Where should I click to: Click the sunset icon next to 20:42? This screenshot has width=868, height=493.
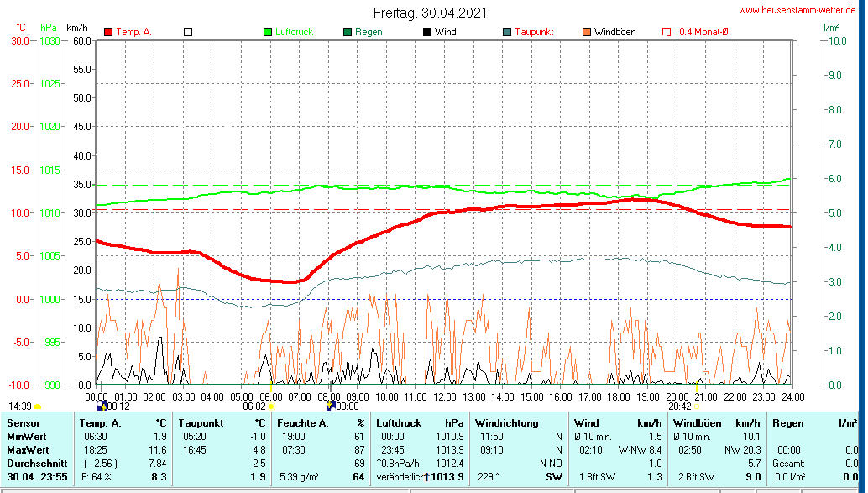[x=697, y=407]
